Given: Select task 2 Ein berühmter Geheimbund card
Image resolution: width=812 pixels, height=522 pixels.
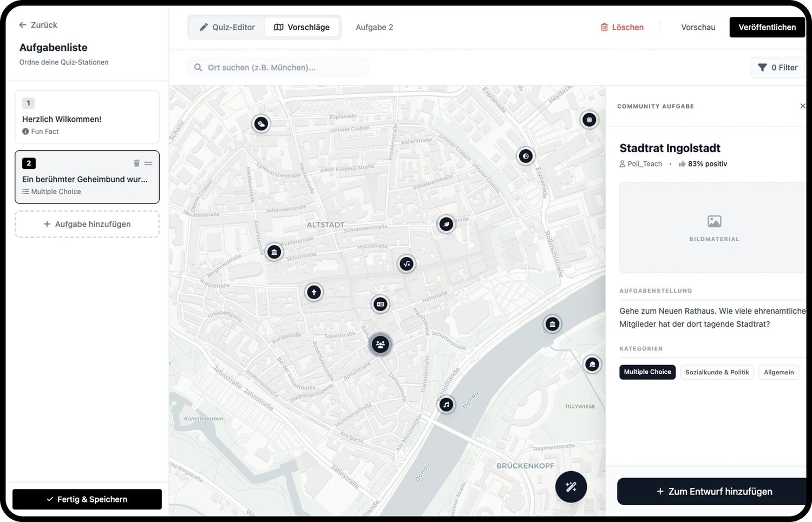Looking at the screenshot, I should click(x=87, y=177).
